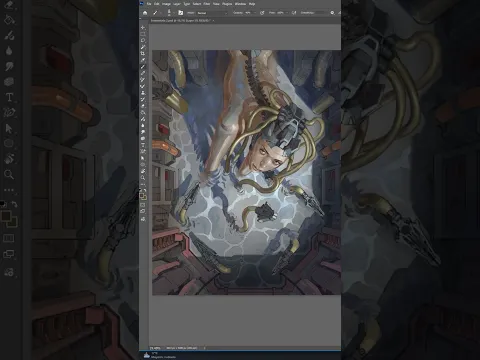The image size is (480, 360).
Task: Open the Select menu
Action: (x=197, y=4)
